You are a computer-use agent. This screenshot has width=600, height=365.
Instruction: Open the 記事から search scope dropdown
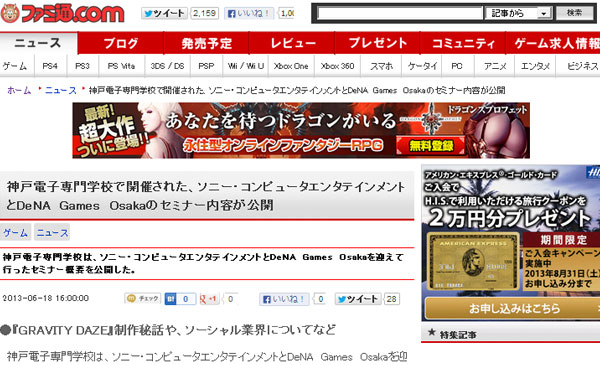point(518,13)
